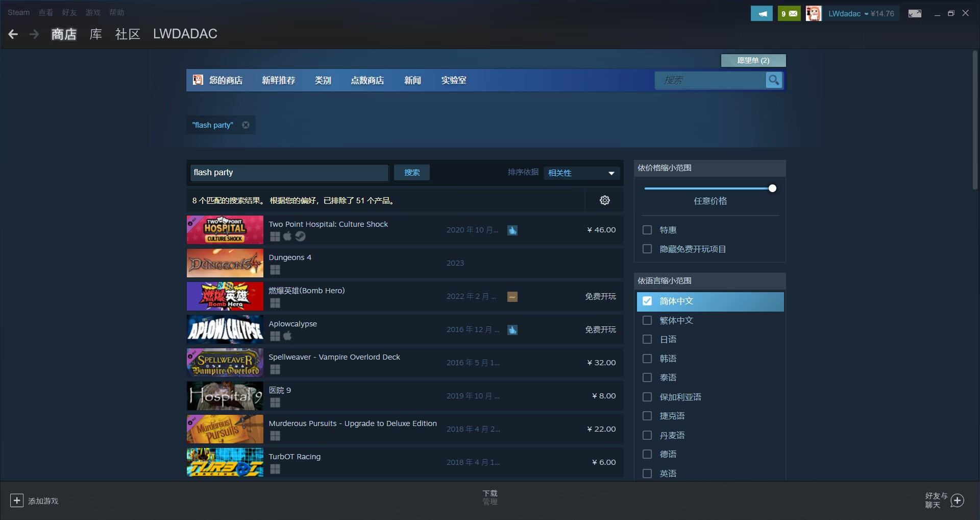Check the 泰语 language filter
The image size is (980, 520).
pyautogui.click(x=647, y=377)
